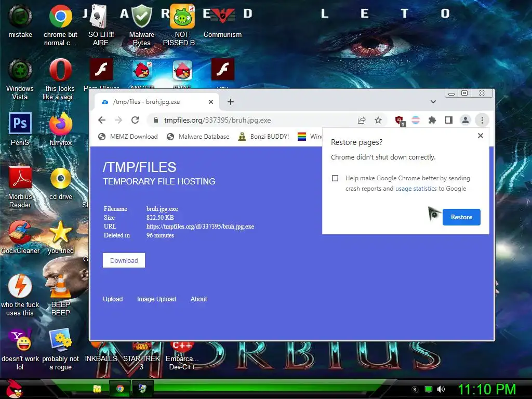Open 'NOT PISSED B...' green pig icon
Image resolution: width=532 pixels, height=399 pixels.
coord(182,25)
